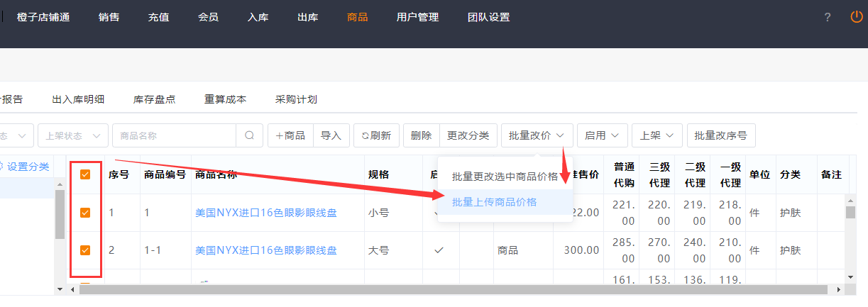Click the ＋商品 add product button
This screenshot has width=868, height=307.
click(290, 135)
